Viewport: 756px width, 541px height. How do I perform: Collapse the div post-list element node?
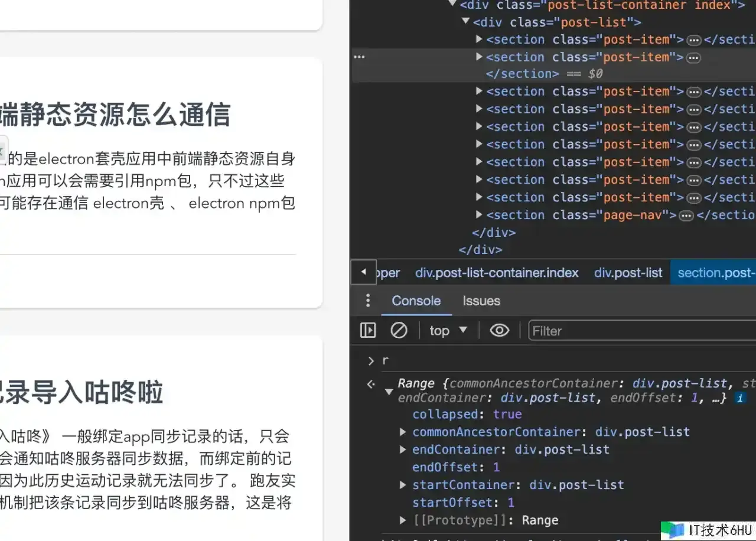pyautogui.click(x=466, y=22)
